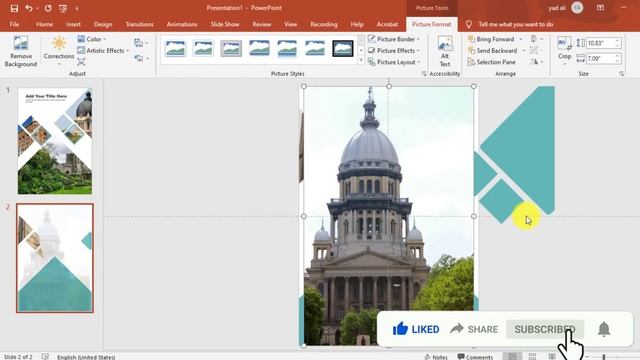The height and width of the screenshot is (360, 640).
Task: Select slide 1 thumbnail
Action: (x=55, y=141)
